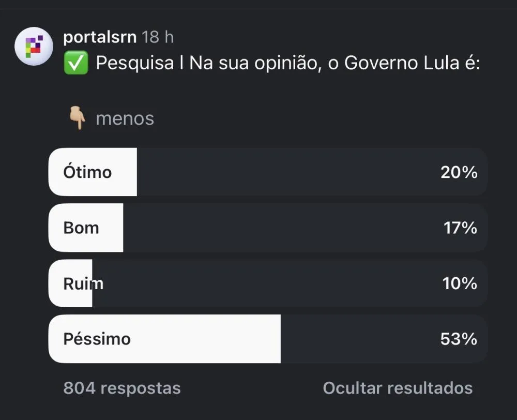Click Ocultar resultados link

coord(398,388)
